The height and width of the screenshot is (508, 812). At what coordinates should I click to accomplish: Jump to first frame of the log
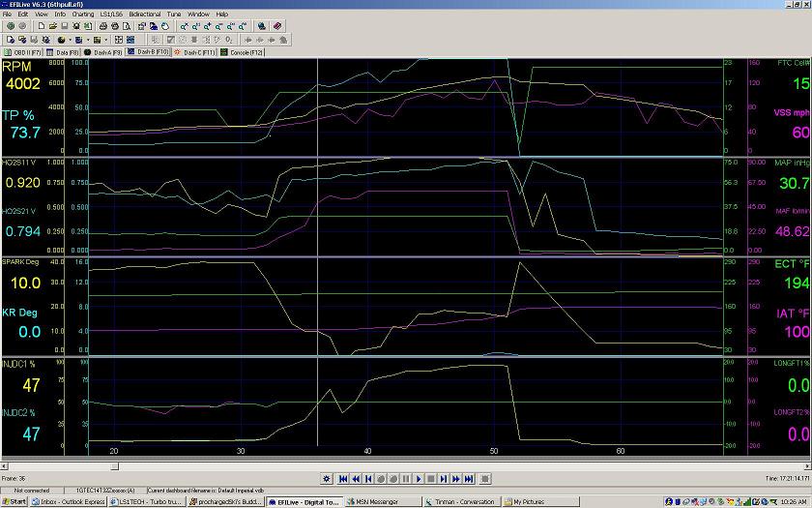[343, 479]
